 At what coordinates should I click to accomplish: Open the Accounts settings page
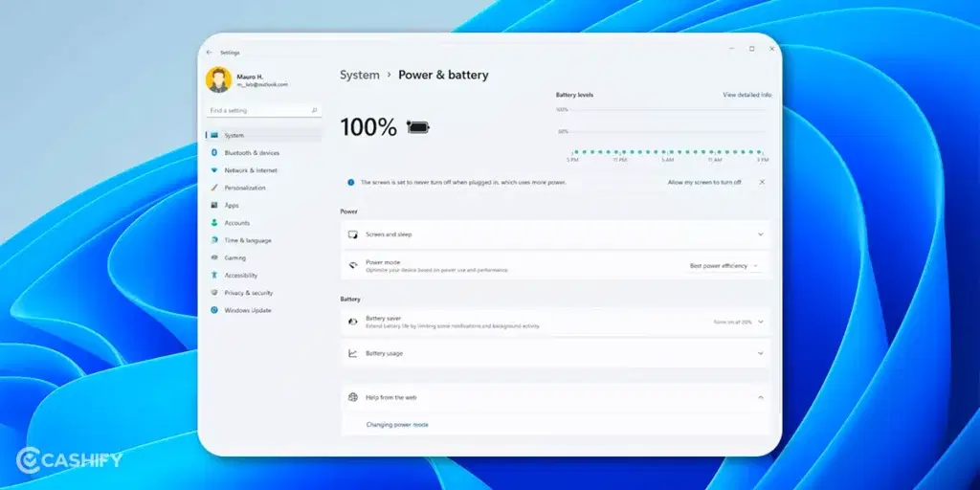264,222
